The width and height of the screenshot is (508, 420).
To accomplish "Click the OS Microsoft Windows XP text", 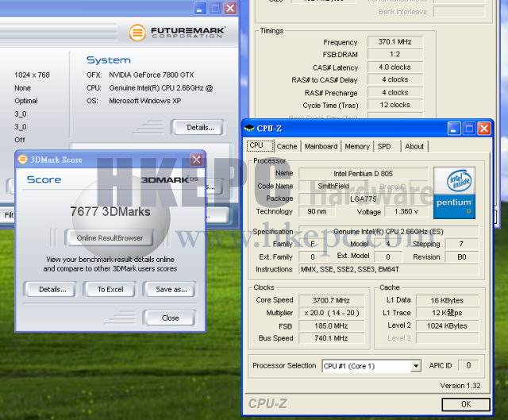I will pyautogui.click(x=144, y=101).
